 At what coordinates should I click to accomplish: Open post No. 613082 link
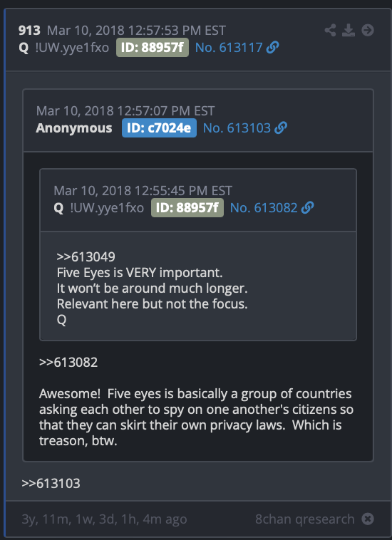264,208
